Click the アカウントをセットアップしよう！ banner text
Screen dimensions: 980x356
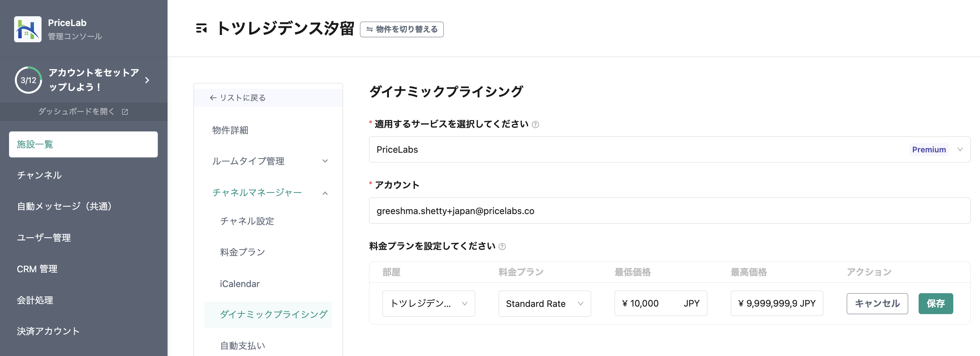point(94,80)
